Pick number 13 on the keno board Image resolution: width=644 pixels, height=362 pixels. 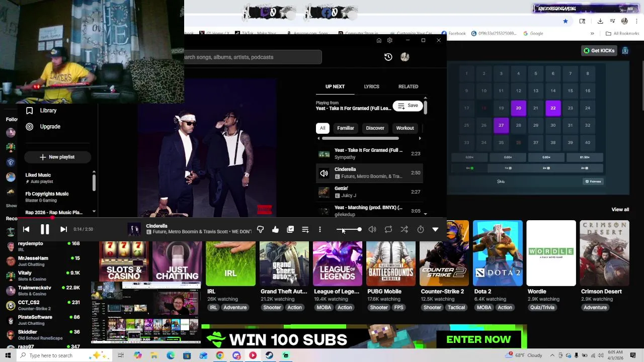coord(536,91)
